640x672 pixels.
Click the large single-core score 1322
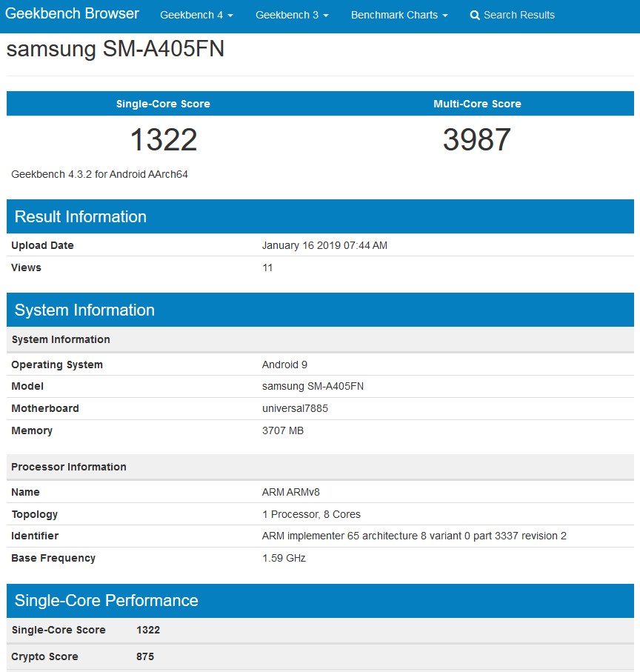163,140
